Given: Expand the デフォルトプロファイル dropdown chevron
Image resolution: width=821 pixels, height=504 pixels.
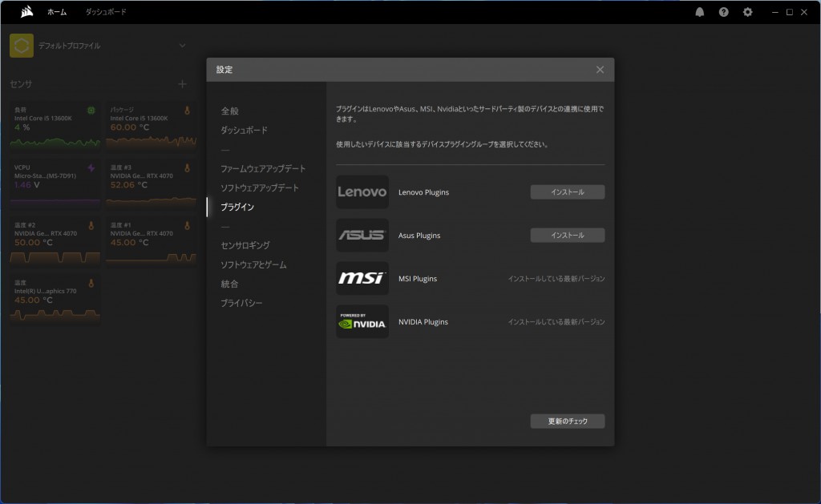Looking at the screenshot, I should click(182, 46).
